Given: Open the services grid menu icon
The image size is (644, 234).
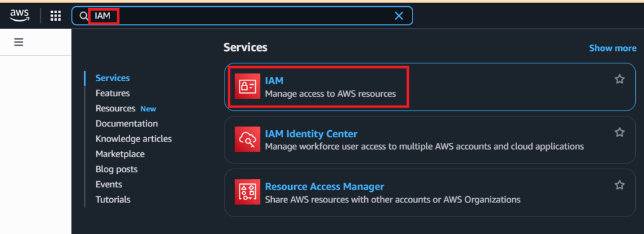Looking at the screenshot, I should [x=55, y=16].
